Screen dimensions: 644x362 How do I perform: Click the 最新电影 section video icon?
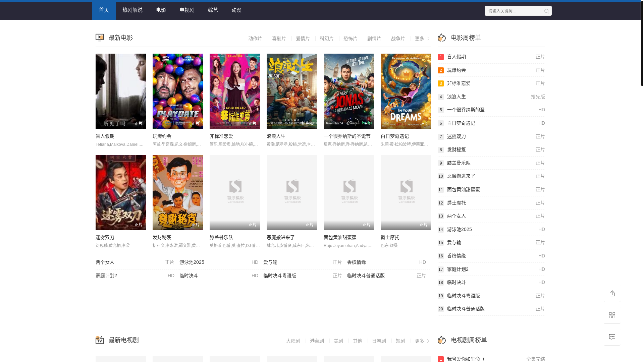point(100,38)
